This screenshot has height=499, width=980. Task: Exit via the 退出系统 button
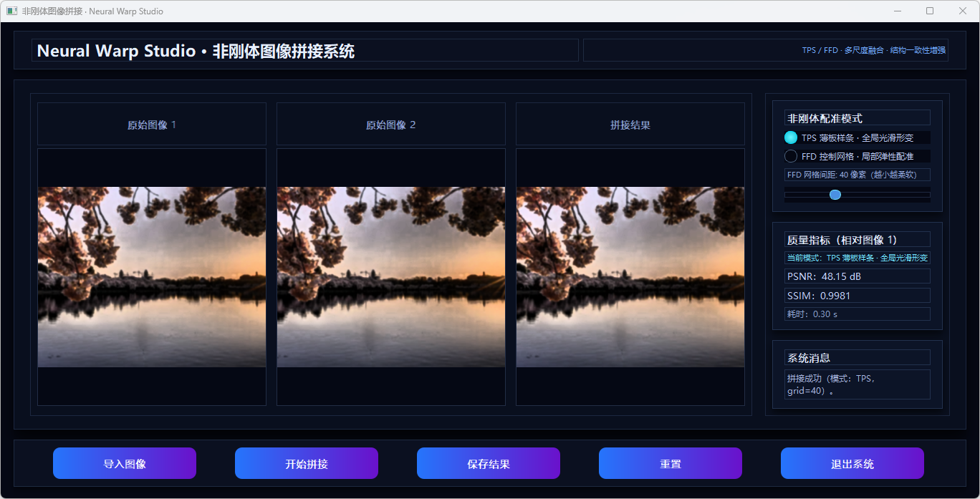pyautogui.click(x=852, y=464)
